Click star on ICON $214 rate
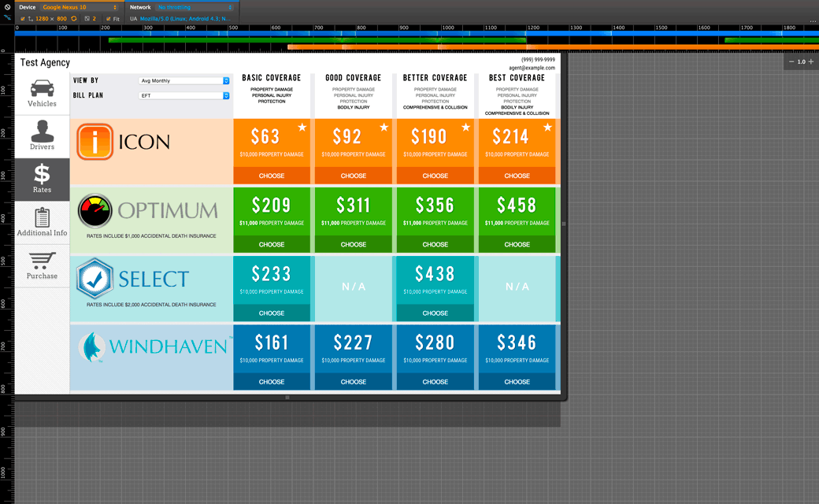819x504 pixels. (547, 128)
